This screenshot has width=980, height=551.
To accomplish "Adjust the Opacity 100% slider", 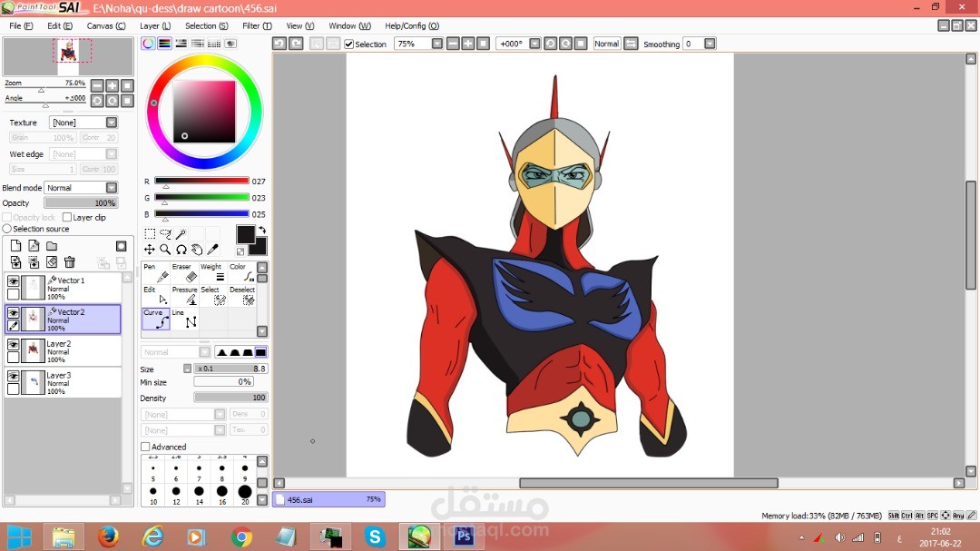I will [82, 202].
